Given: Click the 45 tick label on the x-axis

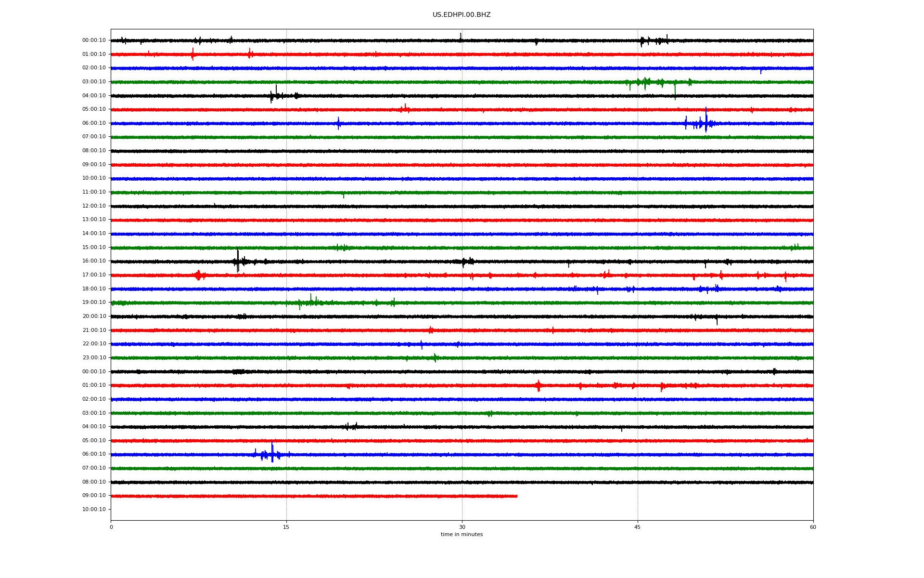Looking at the screenshot, I should [x=638, y=527].
